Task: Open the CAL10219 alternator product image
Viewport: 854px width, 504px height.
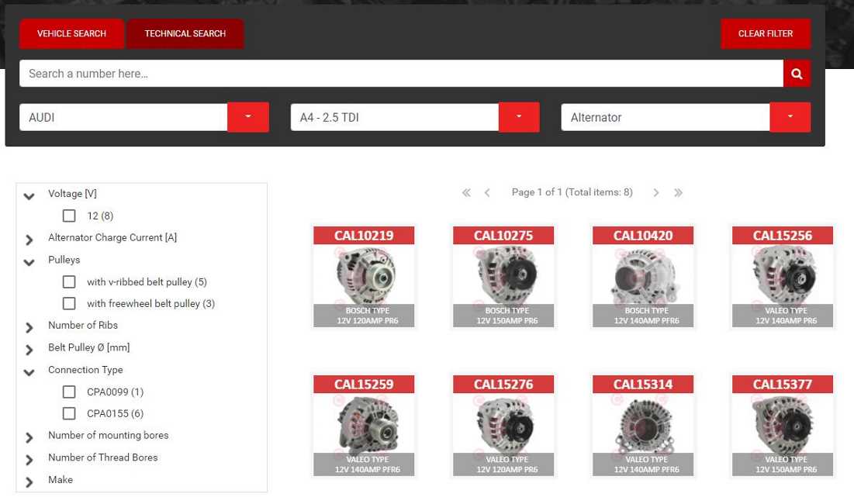Action: click(364, 275)
